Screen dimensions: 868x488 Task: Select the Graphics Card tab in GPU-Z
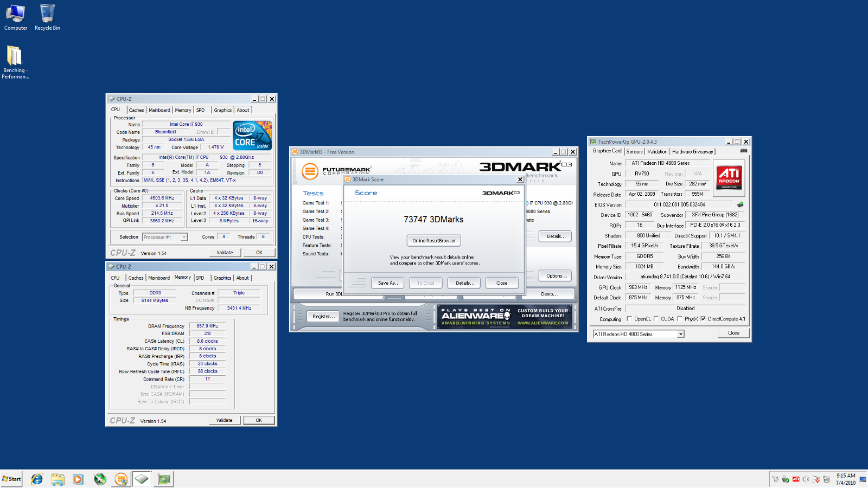(607, 151)
